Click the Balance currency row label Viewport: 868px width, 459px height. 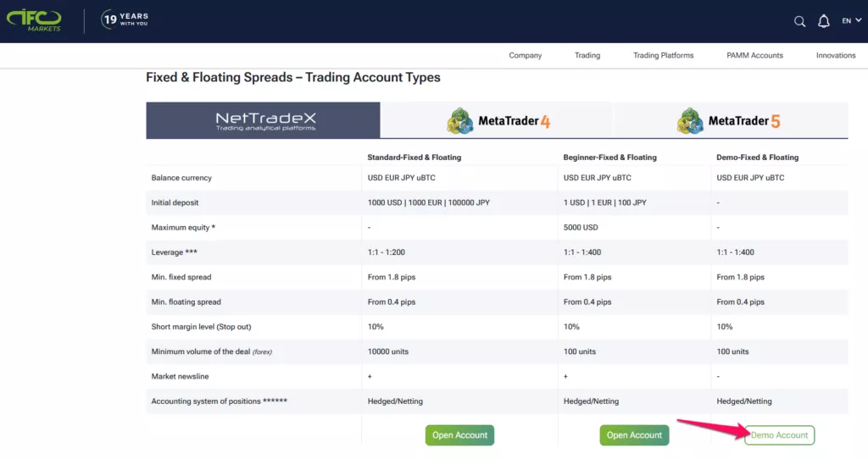pos(181,178)
